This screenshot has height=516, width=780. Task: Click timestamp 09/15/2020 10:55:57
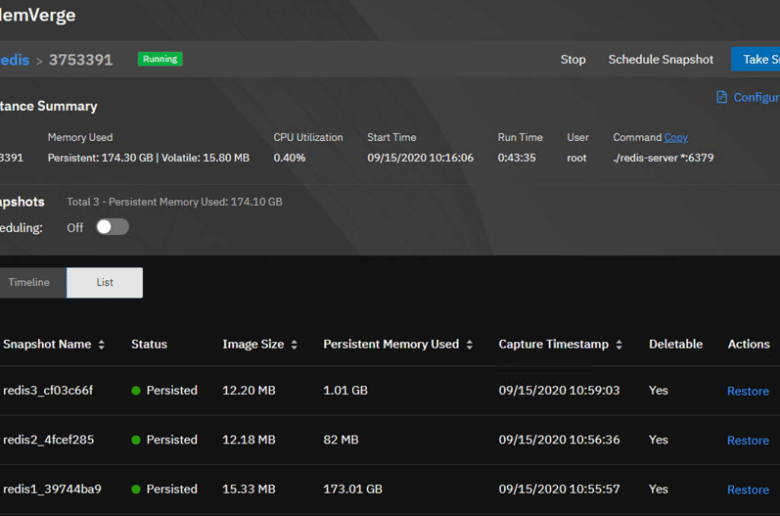pos(559,489)
